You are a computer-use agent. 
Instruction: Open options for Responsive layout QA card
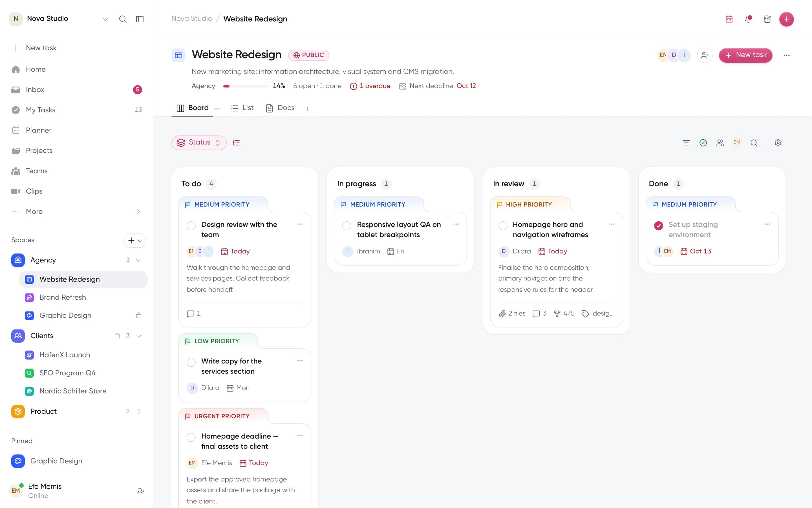click(456, 224)
